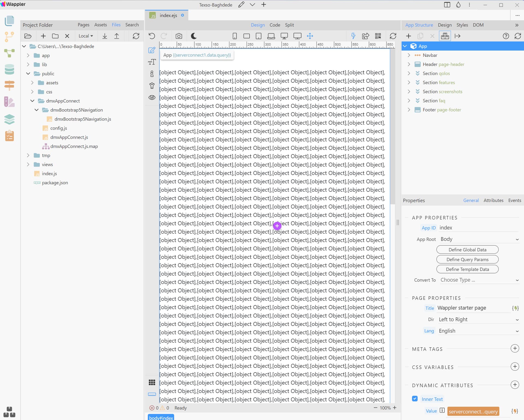Open the Git Manager sidebar icon

point(10,37)
